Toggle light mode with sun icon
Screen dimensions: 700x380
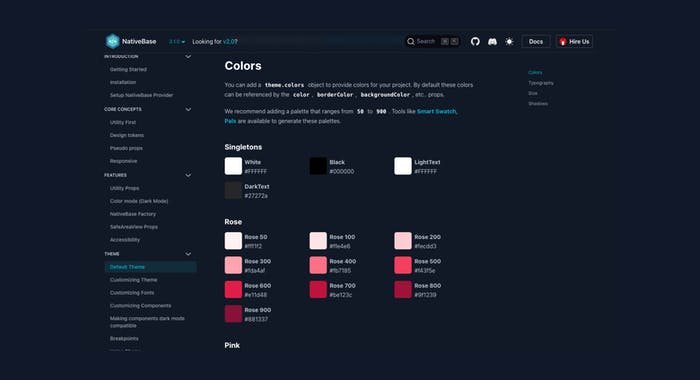point(509,42)
